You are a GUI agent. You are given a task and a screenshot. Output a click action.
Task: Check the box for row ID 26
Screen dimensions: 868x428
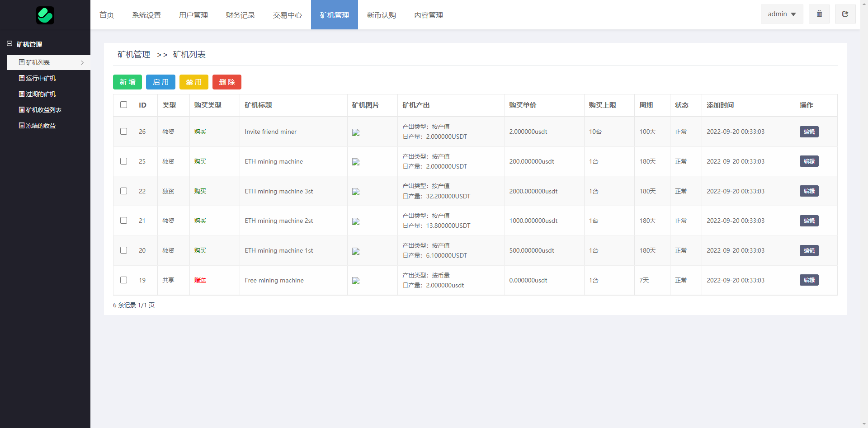coord(123,132)
